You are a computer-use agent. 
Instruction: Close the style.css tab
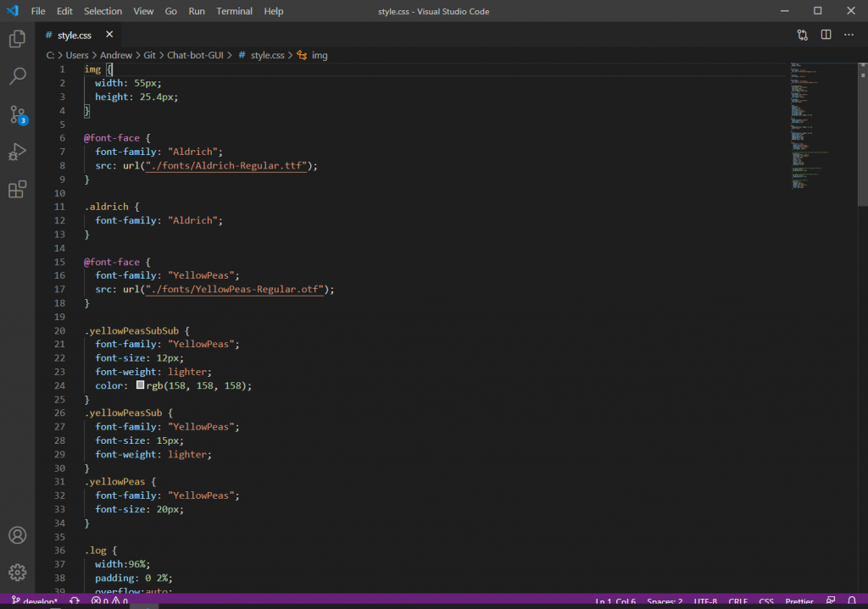pos(109,35)
